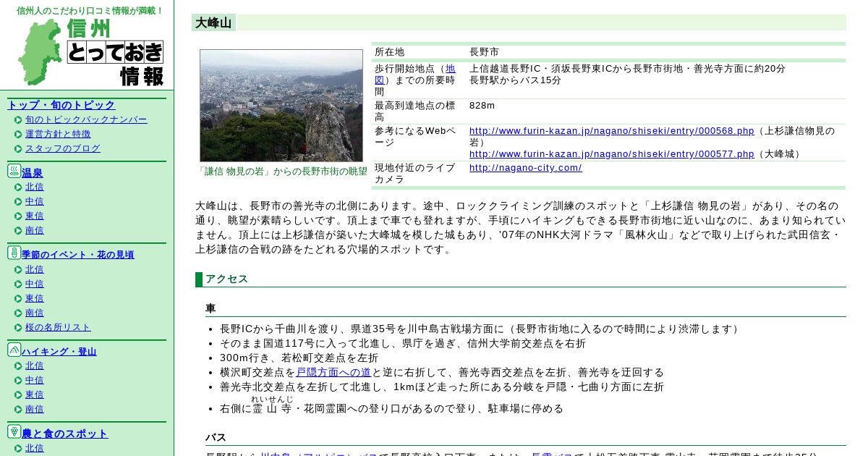
Task: Open furin-kazan entry 000577 link
Action: 611,154
